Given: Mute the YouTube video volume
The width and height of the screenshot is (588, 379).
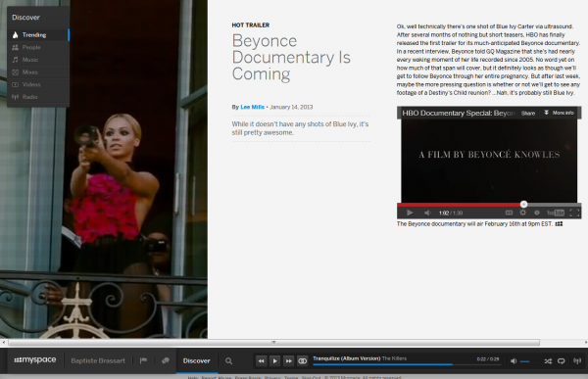Looking at the screenshot, I should tap(427, 213).
